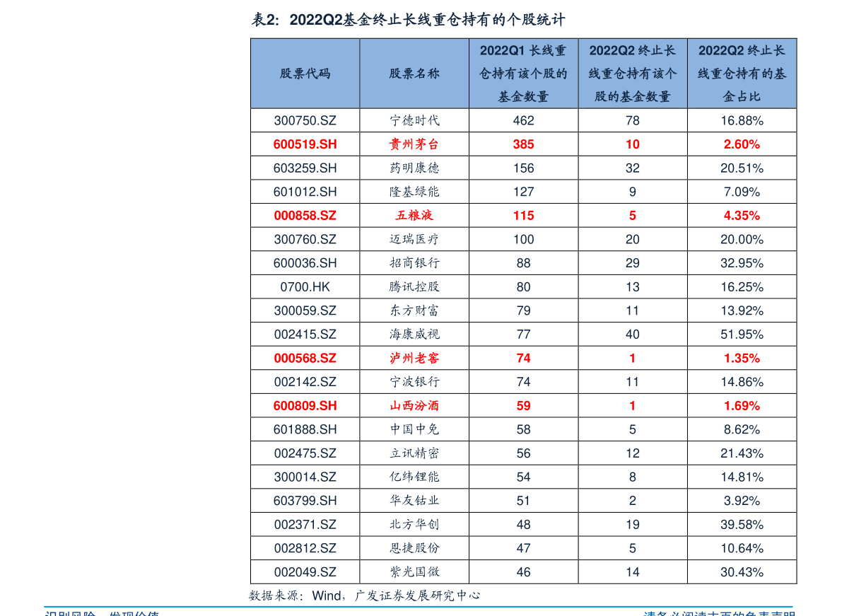Select the 北方华创 name cell

[414, 524]
